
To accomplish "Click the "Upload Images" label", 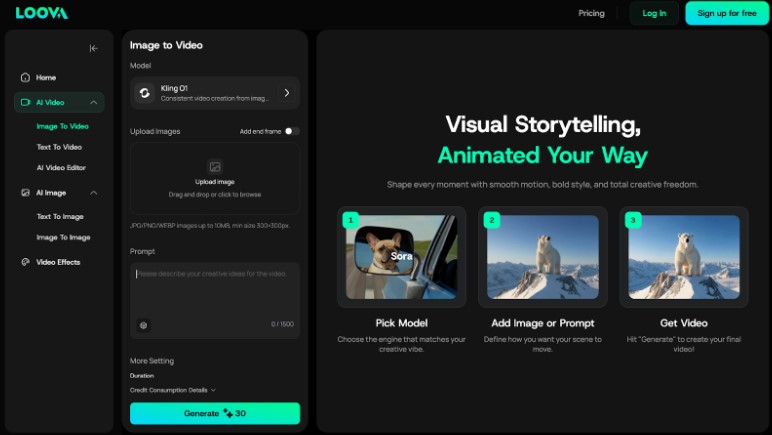I will click(x=155, y=131).
